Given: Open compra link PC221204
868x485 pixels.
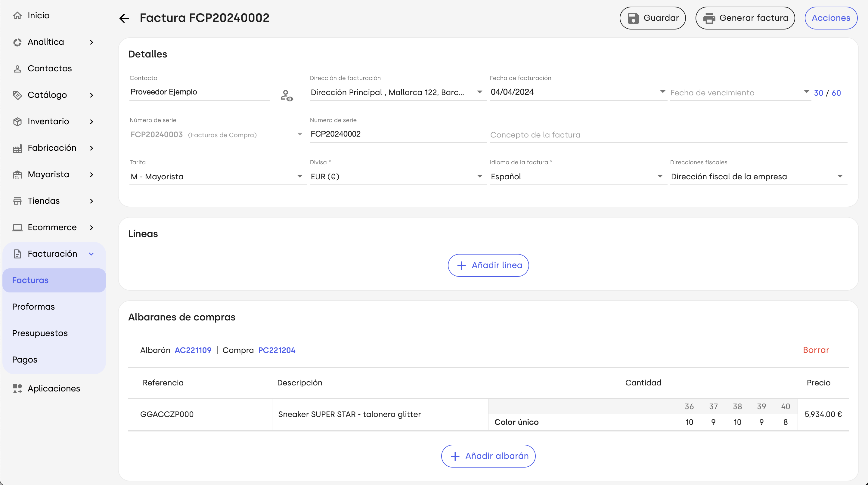Looking at the screenshot, I should [277, 350].
